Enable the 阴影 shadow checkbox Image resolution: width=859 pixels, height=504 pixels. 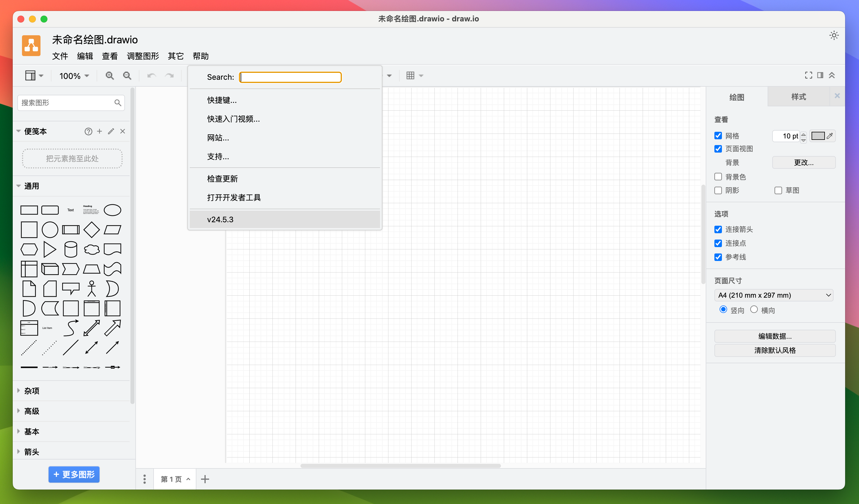tap(718, 190)
